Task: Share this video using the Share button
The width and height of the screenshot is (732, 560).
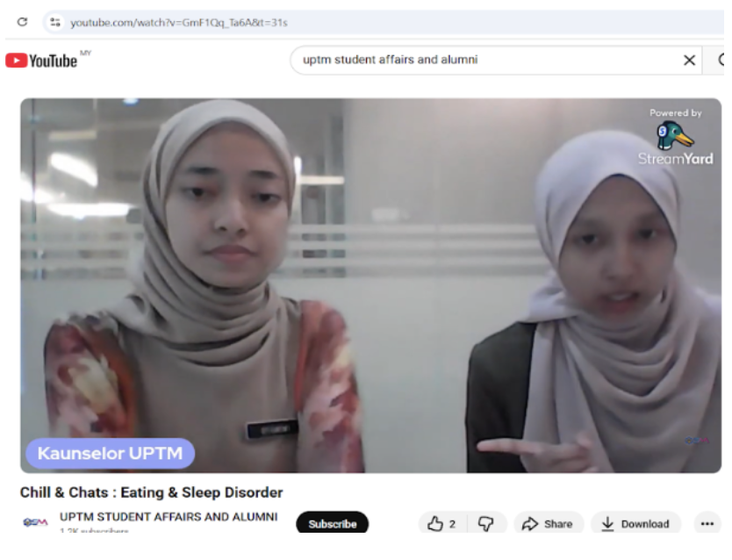Action: click(548, 524)
